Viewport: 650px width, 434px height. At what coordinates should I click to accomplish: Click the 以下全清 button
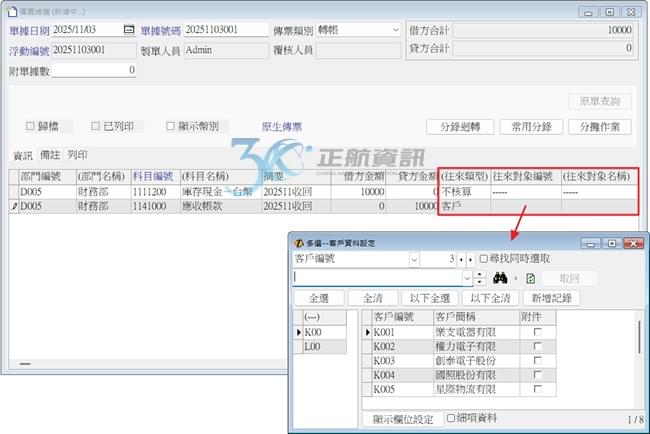pos(490,298)
